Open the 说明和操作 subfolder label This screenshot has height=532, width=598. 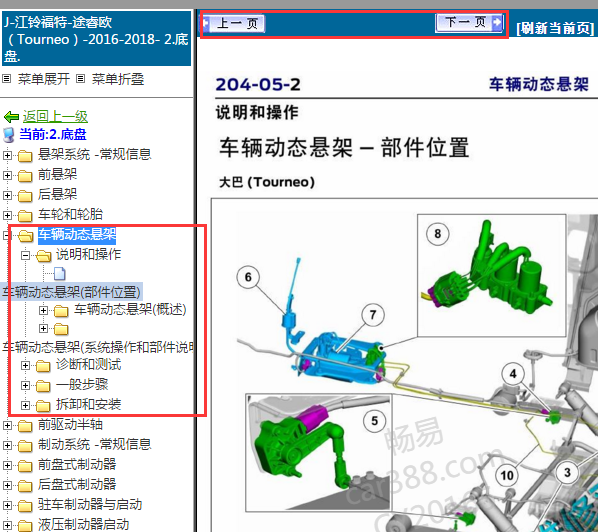point(88,254)
